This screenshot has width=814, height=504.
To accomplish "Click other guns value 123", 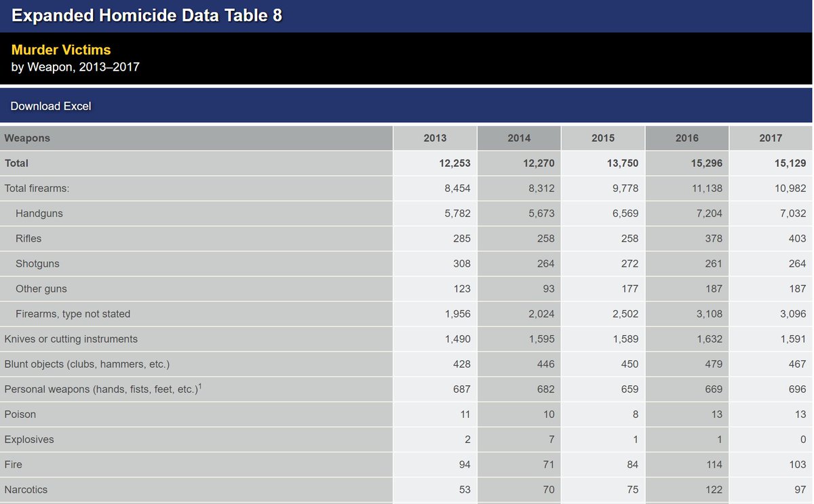I will (462, 288).
